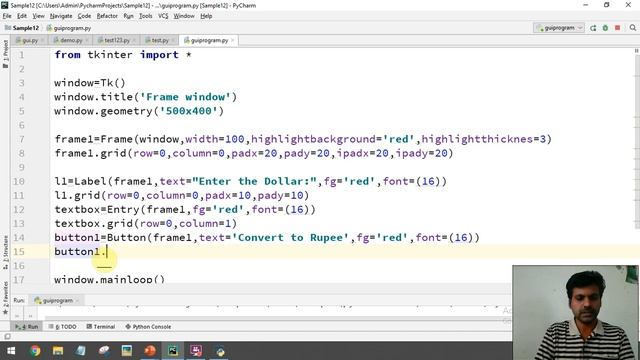Open the Code menu

click(84, 16)
